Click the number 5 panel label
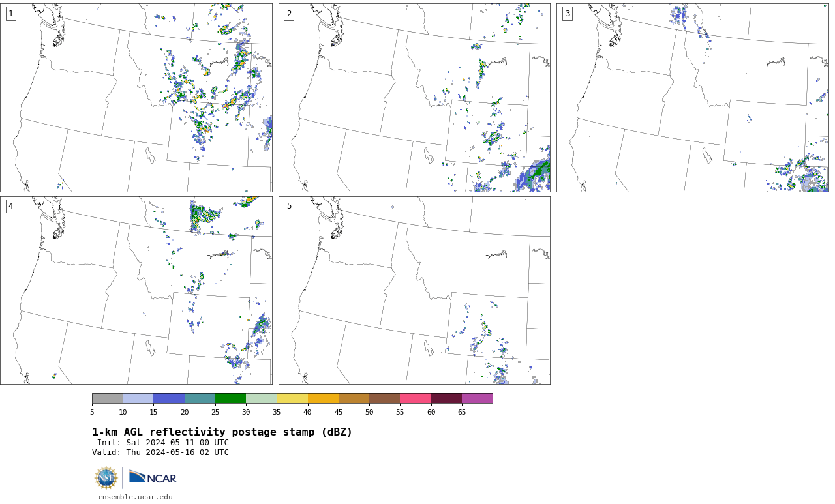Screen dimensions: 835x504 289,206
